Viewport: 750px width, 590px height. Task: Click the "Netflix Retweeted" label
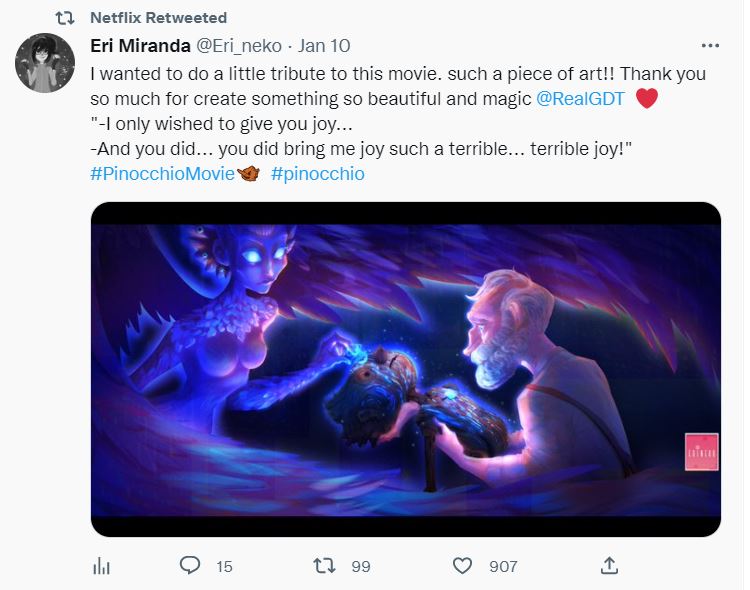coord(158,18)
